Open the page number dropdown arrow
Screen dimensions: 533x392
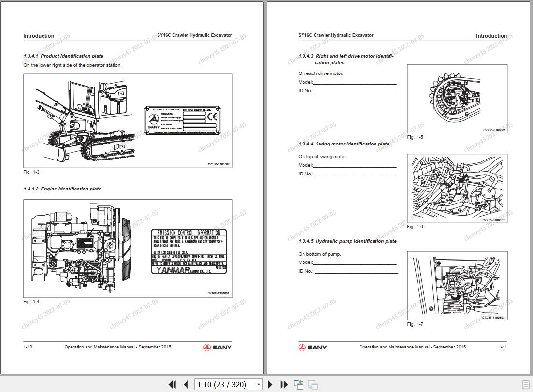coord(259,385)
